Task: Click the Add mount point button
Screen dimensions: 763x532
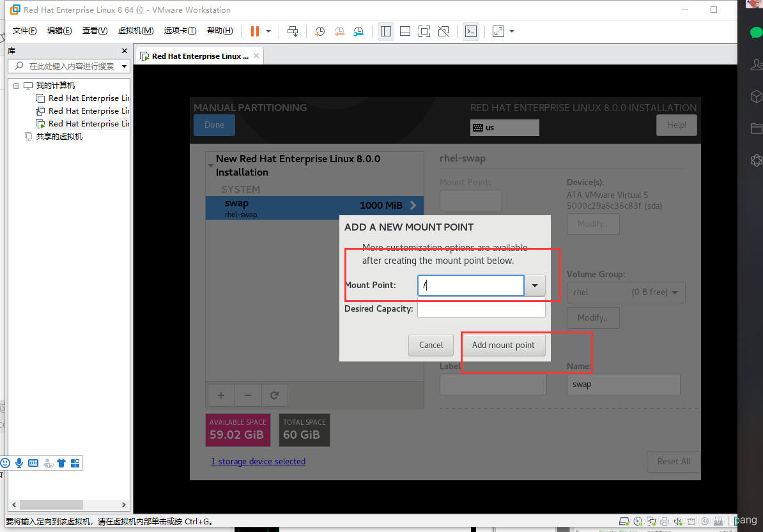Action: 503,345
